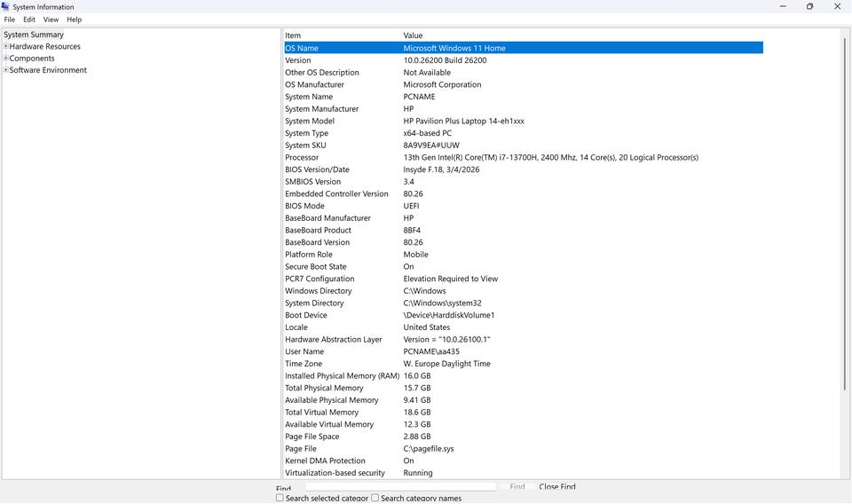The width and height of the screenshot is (852, 504).
Task: Toggle the Search selected category checkbox
Action: pos(280,498)
